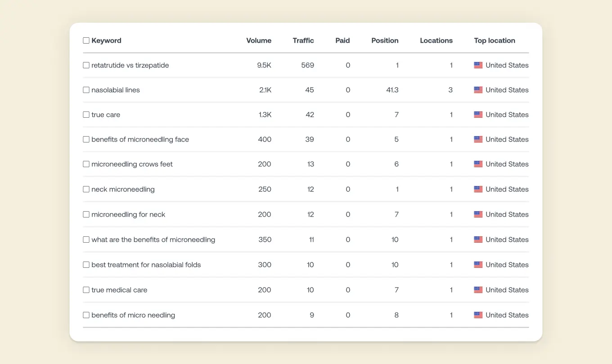Click the US flag on nasolabial lines row
This screenshot has height=364, width=612.
478,90
